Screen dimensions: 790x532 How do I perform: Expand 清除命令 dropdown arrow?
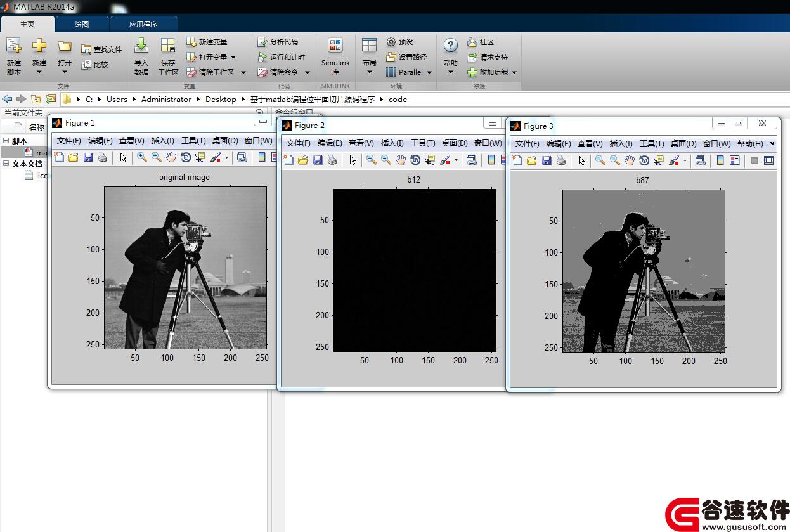coord(308,72)
